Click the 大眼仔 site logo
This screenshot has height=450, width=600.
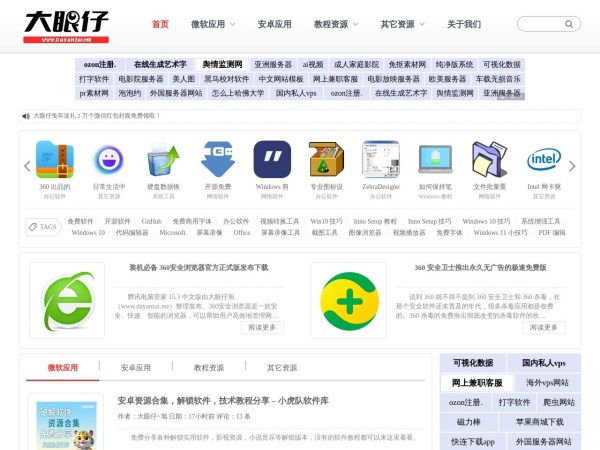[67, 24]
